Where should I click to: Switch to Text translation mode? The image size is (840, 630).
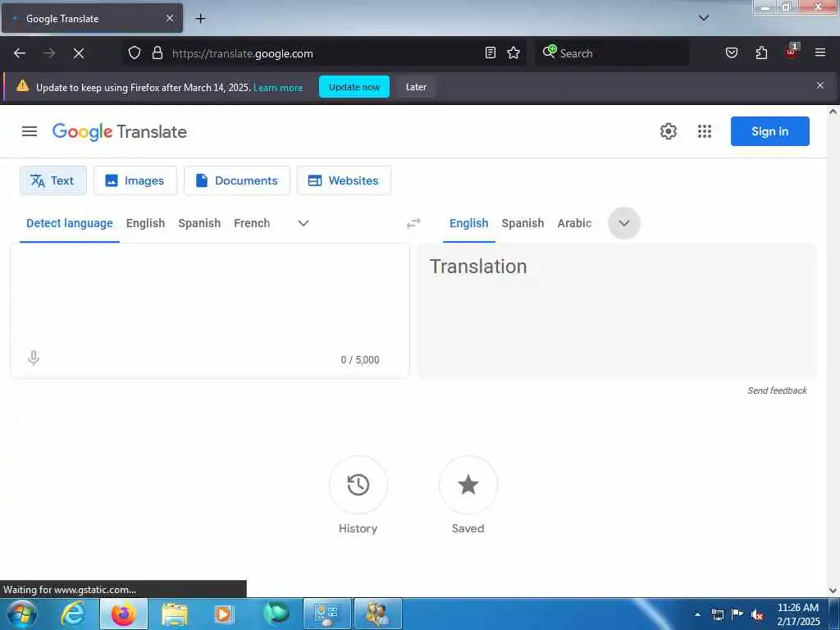[x=53, y=180]
